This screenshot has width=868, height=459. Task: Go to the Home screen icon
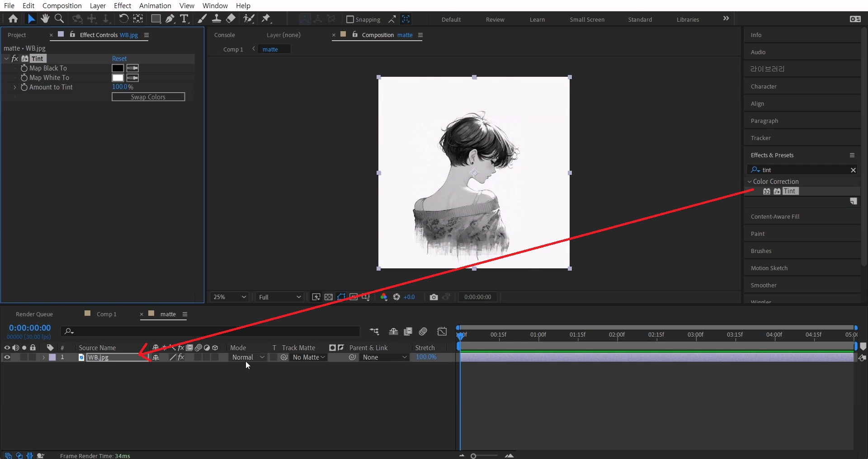[13, 19]
